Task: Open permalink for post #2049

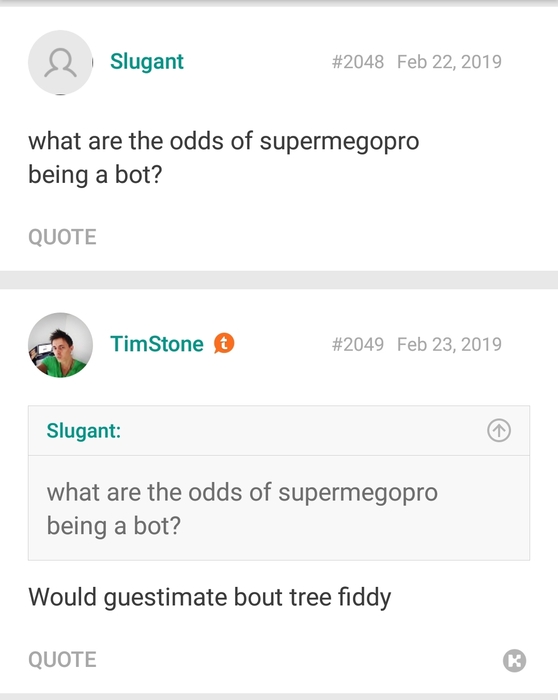Action: [x=358, y=344]
